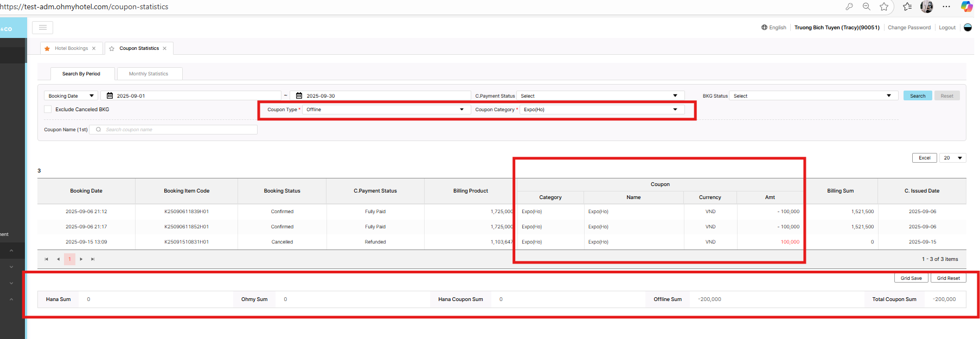This screenshot has height=339, width=980.
Task: Click the browser favorites star icon
Action: click(884, 7)
